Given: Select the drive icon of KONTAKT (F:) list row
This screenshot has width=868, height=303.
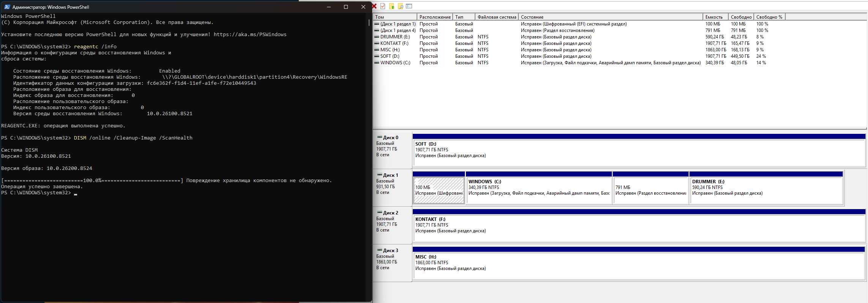Looking at the screenshot, I should (x=377, y=43).
